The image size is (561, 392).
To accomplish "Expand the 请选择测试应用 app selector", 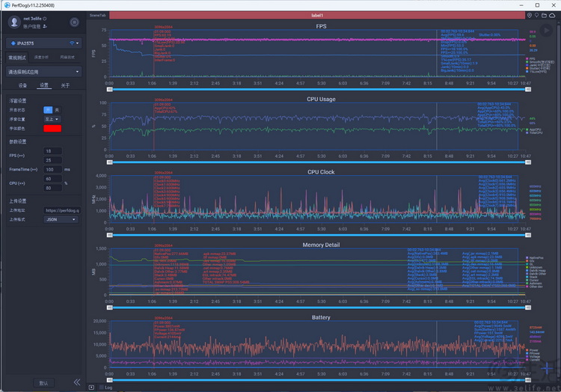I will [43, 72].
